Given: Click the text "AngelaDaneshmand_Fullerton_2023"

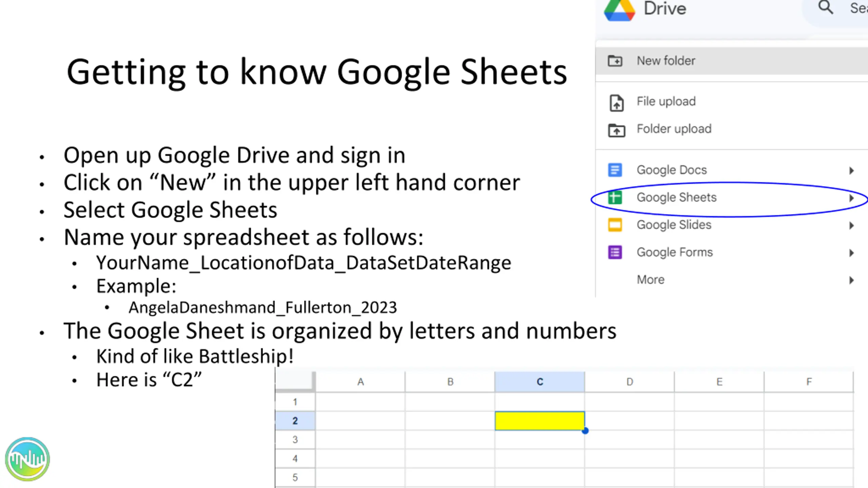Looking at the screenshot, I should [x=262, y=308].
